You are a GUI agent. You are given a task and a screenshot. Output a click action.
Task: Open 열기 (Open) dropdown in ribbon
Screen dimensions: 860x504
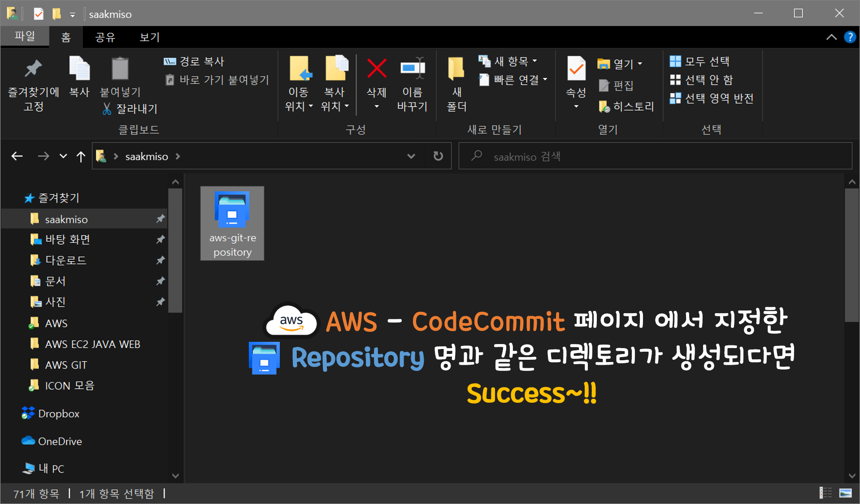point(620,64)
